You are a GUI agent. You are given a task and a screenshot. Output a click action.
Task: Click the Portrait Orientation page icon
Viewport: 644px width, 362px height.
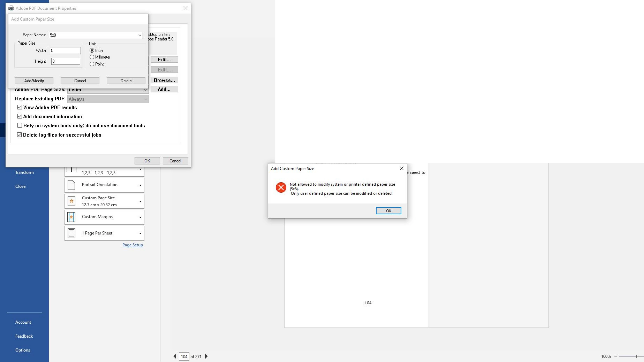pos(71,185)
